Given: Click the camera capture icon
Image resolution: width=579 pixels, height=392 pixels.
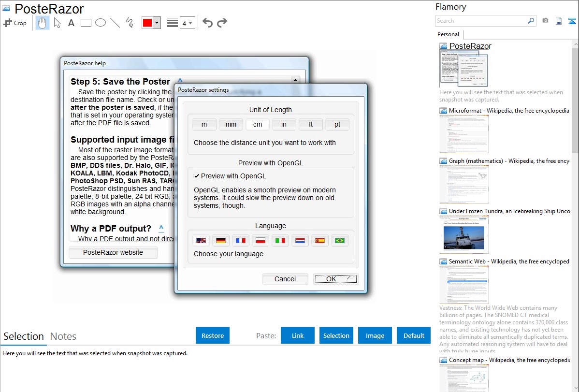Looking at the screenshot, I should [x=545, y=21].
